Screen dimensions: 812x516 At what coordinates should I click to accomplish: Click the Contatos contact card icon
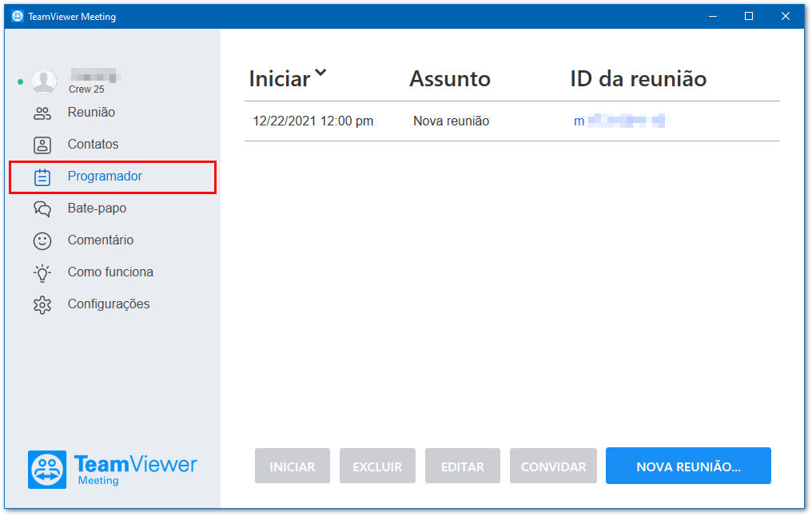pyautogui.click(x=42, y=145)
